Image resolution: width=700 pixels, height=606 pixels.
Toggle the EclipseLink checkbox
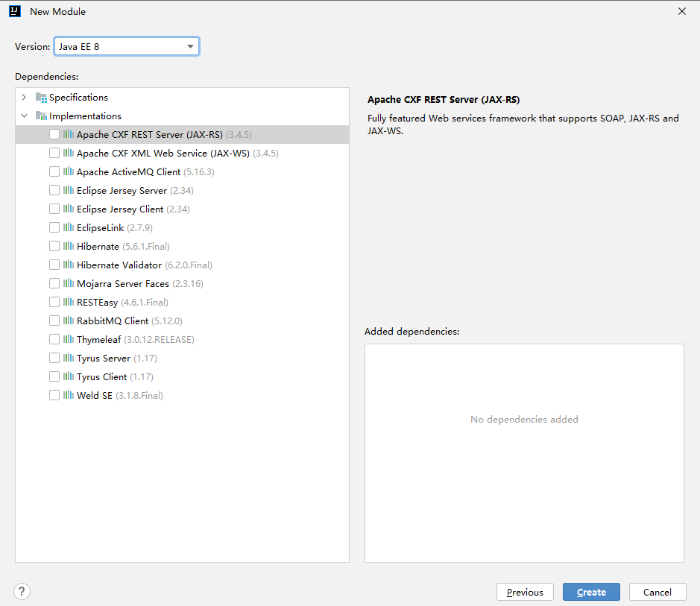54,227
